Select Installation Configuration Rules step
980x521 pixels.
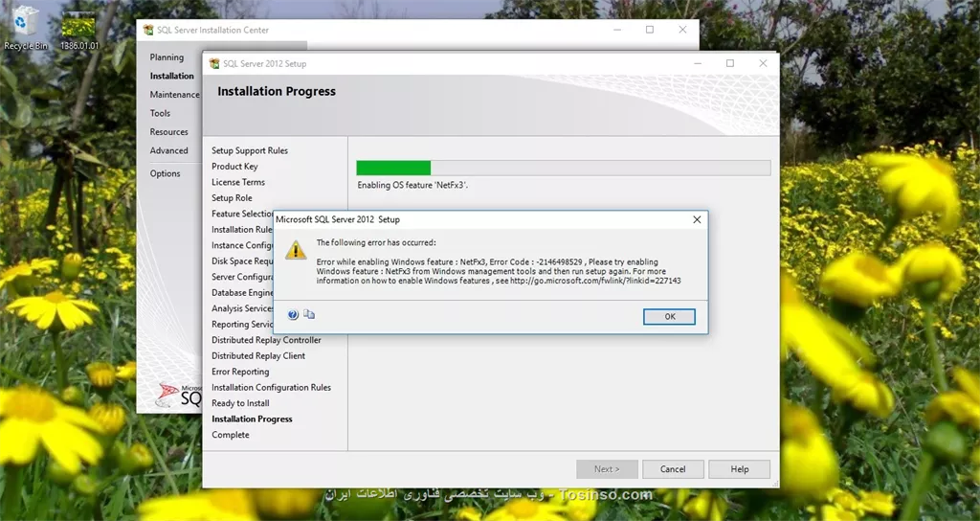271,387
